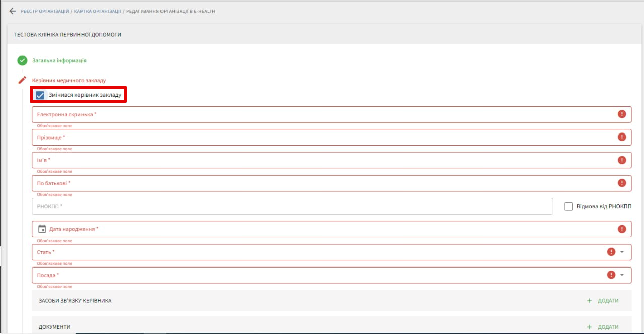Click the pencil icon beside Керівник медичного закладу
The width and height of the screenshot is (644, 334).
tap(22, 80)
